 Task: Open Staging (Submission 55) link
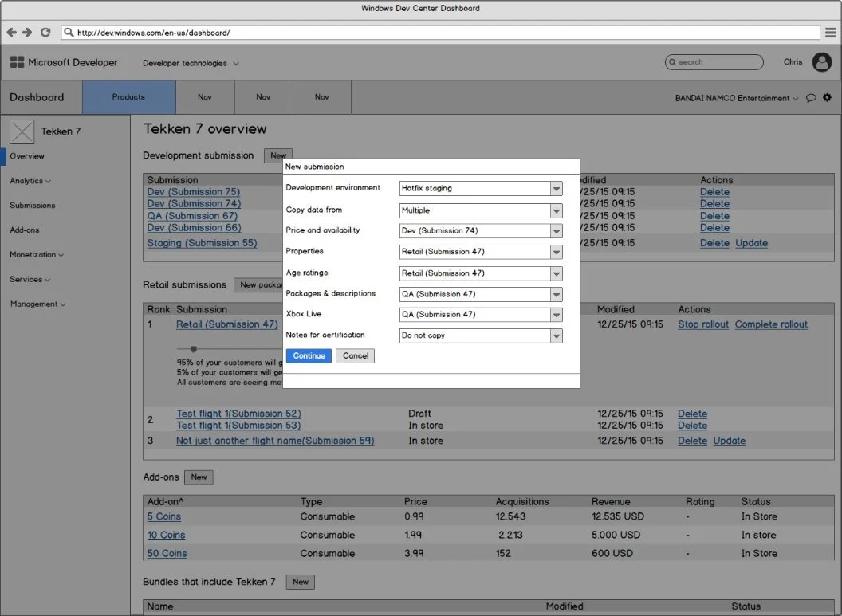point(202,243)
